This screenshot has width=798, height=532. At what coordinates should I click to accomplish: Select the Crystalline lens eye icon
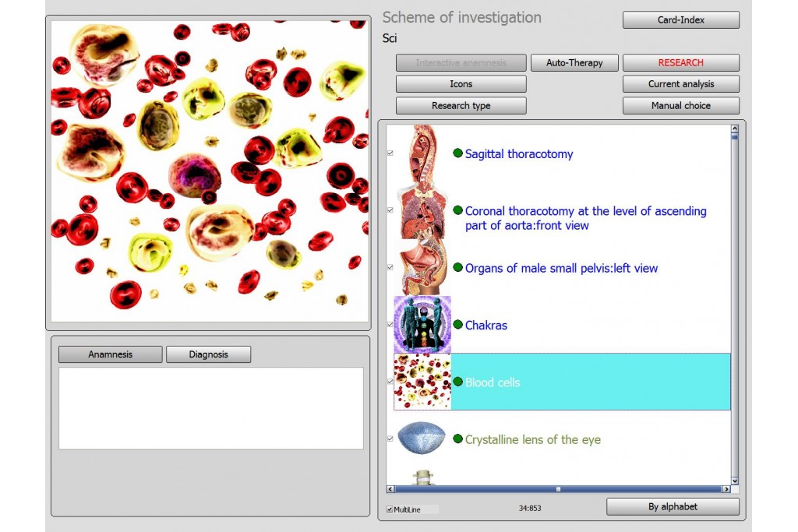click(422, 439)
